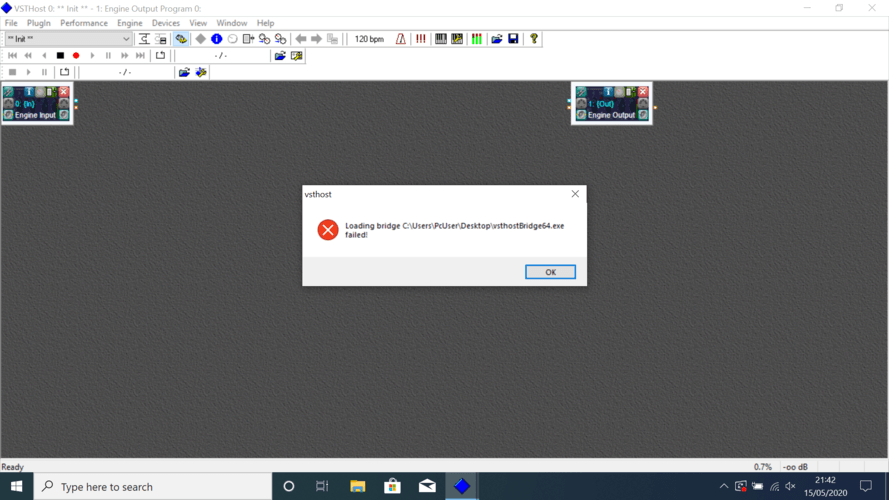Click the player configuration icon
Viewport: 889px width, 500px height.
pyautogui.click(x=297, y=56)
